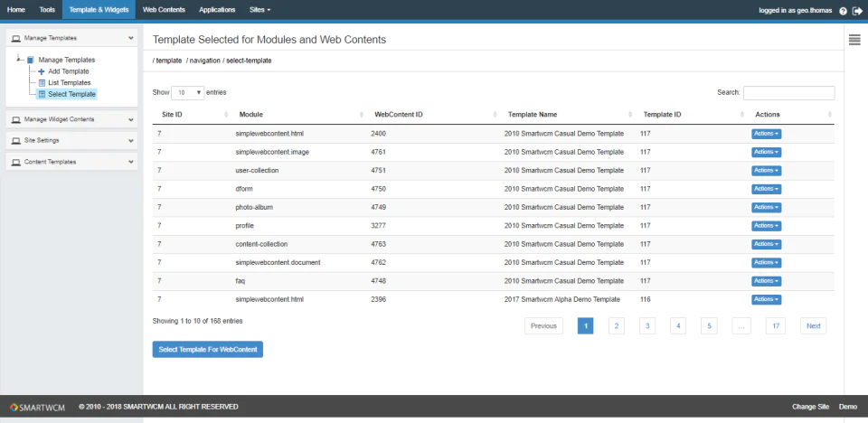
Task: Jump to page 17
Action: tap(776, 326)
